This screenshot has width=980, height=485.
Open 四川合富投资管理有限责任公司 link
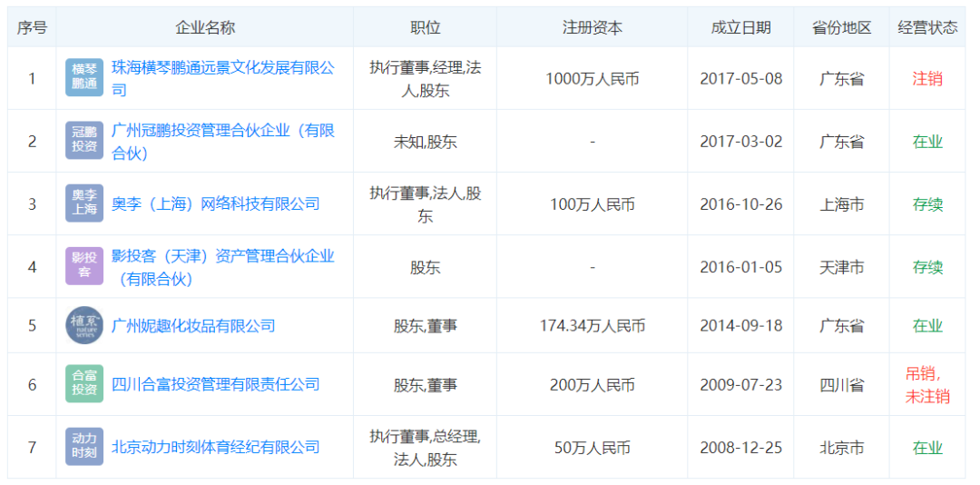pos(216,383)
